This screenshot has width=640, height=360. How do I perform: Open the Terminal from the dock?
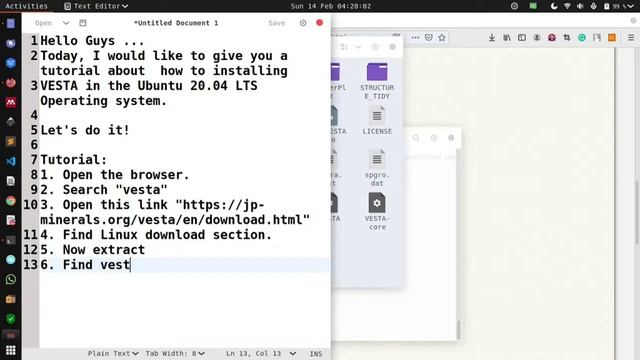pos(11,240)
